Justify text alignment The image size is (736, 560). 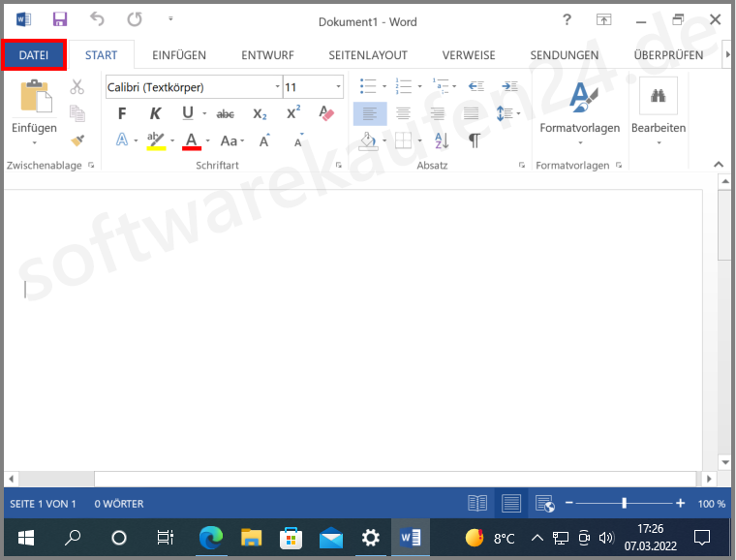click(472, 113)
